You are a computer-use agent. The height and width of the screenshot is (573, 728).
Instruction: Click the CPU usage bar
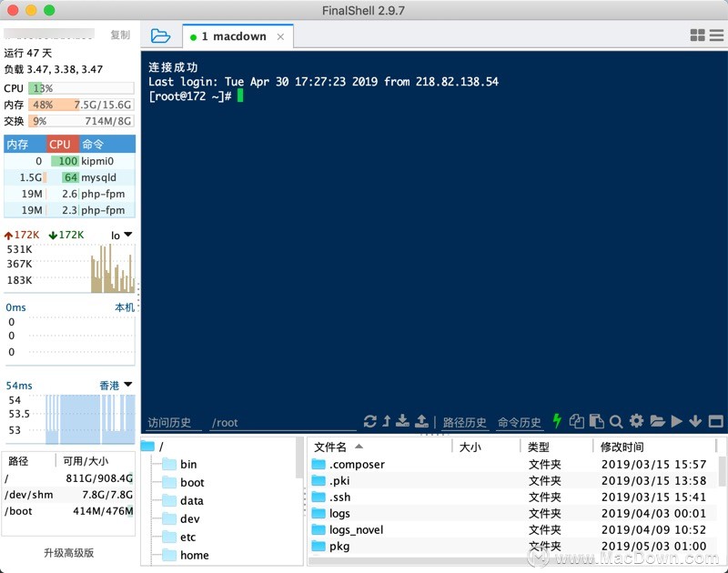[81, 88]
